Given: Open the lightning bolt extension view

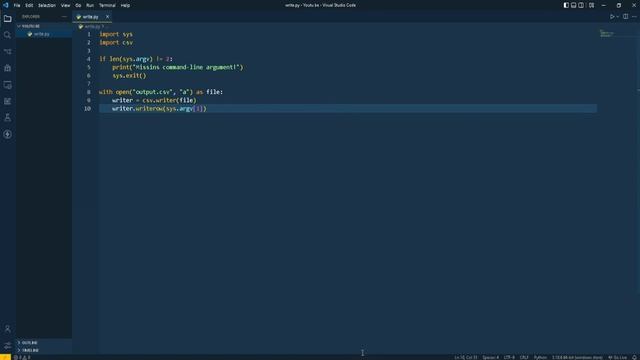Looking at the screenshot, I should (7, 134).
